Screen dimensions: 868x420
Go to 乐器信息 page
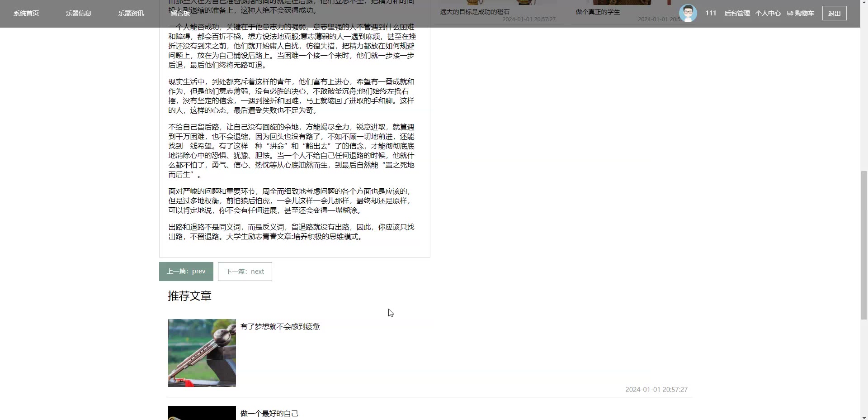point(79,13)
